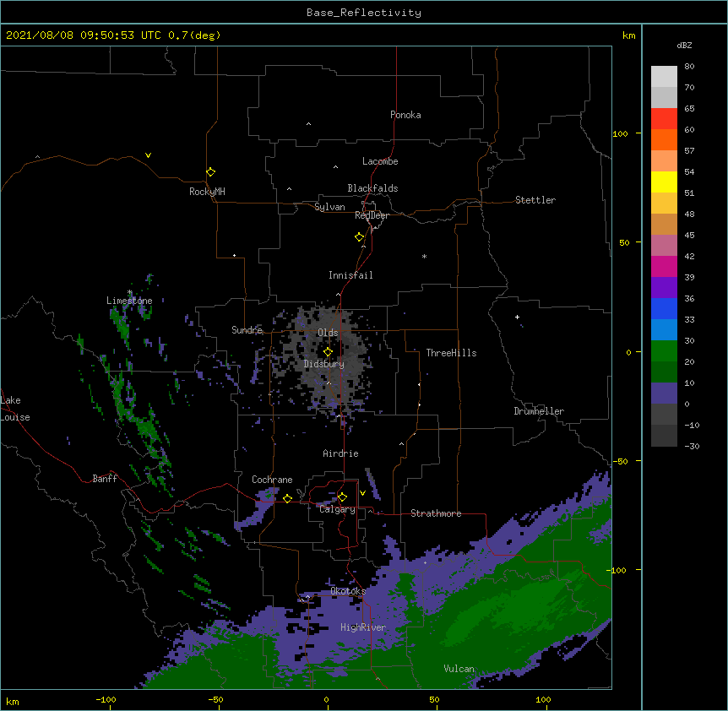Click the -30 value in dBZ legend
This screenshot has width=728, height=711.
click(692, 447)
